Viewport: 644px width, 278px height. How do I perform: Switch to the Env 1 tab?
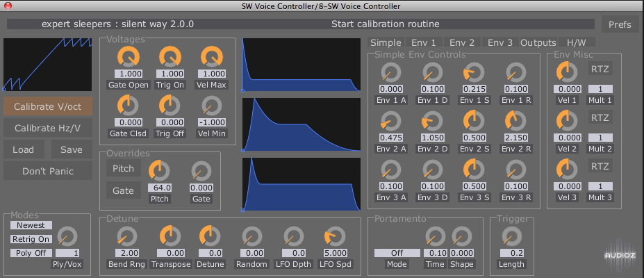point(424,42)
